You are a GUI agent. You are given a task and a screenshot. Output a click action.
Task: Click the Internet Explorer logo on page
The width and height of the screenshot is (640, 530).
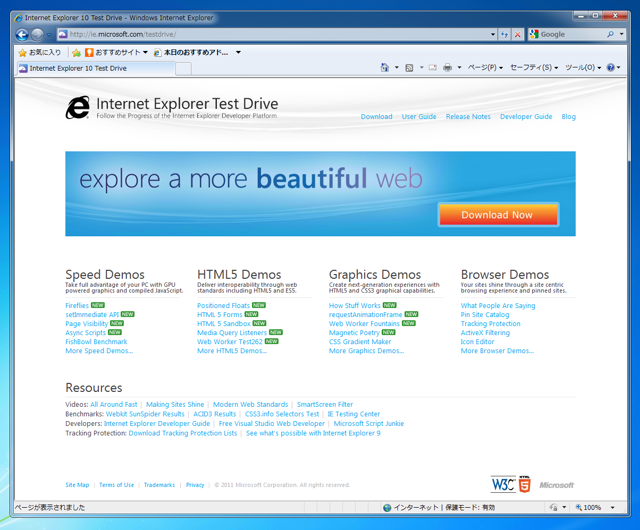[78, 107]
